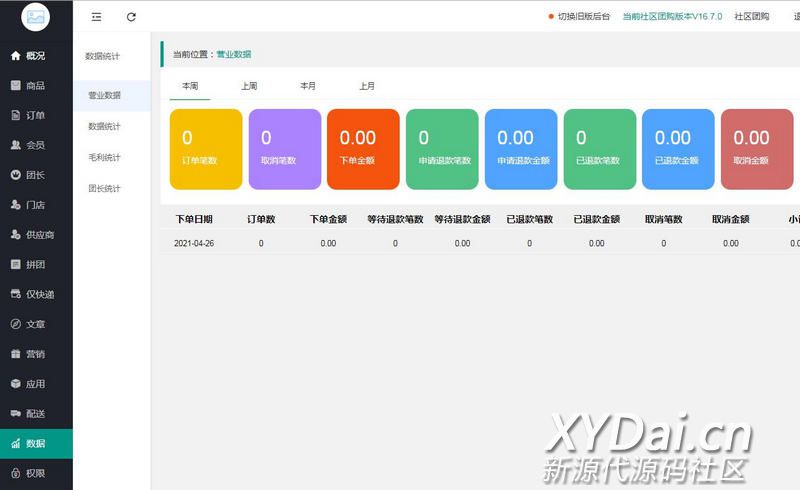Image resolution: width=800 pixels, height=490 pixels.
Task: Open the 配送 truck icon
Action: [16, 413]
